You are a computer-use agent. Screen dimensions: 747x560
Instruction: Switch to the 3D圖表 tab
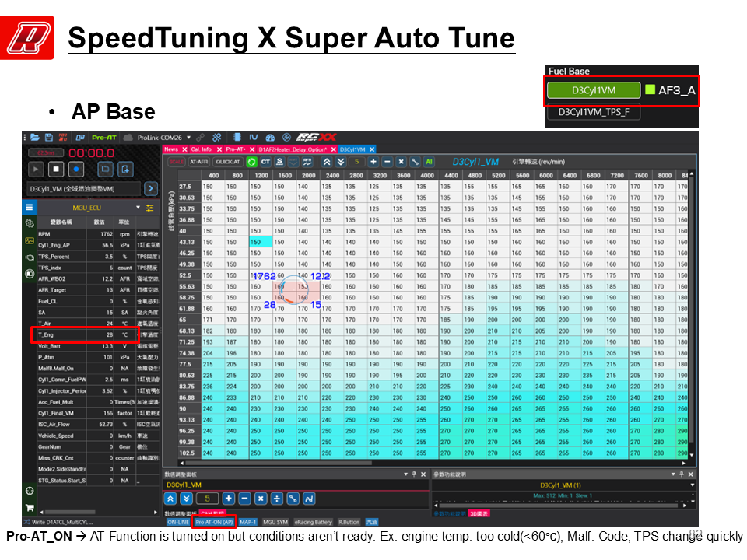coord(479,513)
